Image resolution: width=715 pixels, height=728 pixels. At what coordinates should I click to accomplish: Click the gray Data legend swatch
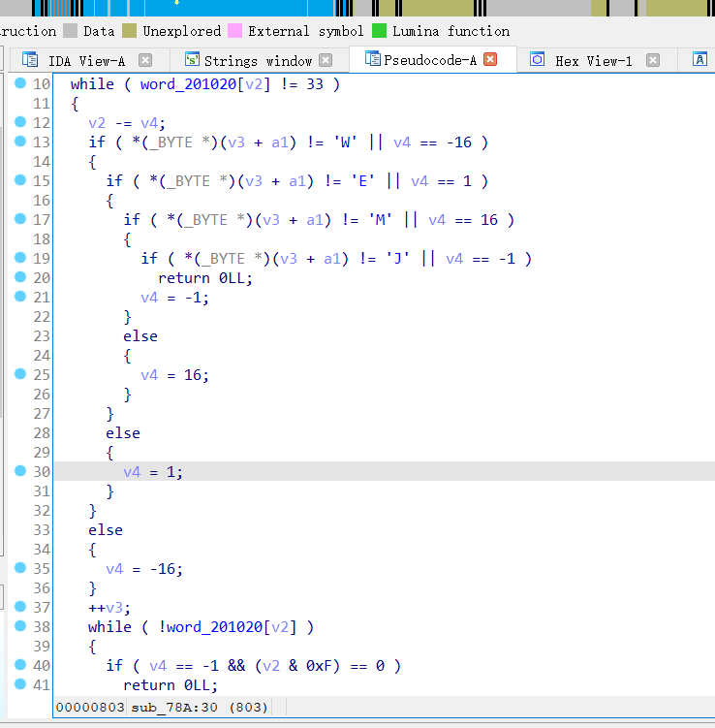point(70,31)
